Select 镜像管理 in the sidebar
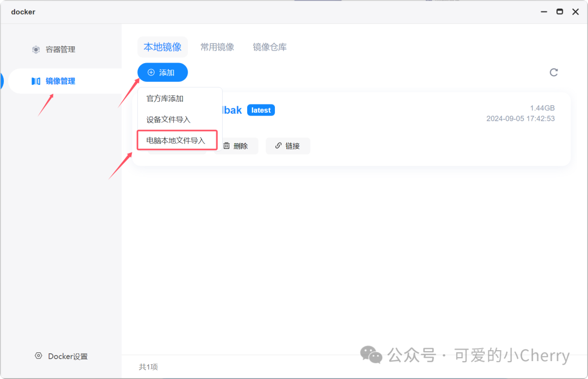Screen dimensions: 588x379 (x=60, y=81)
